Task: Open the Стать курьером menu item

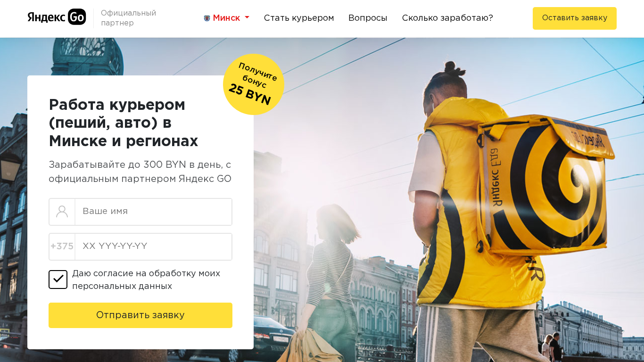Action: [299, 18]
